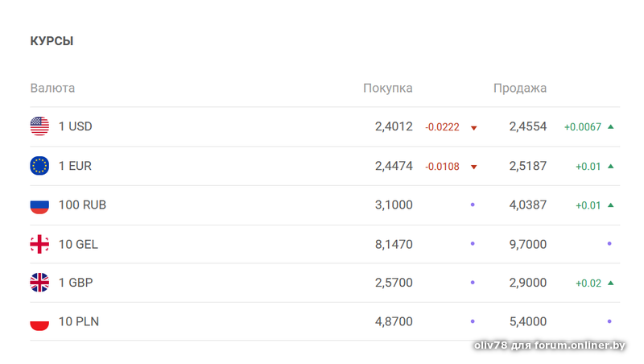The height and width of the screenshot is (364, 644).
Task: Click purple dot next to GEL sell rate
Action: (x=609, y=244)
